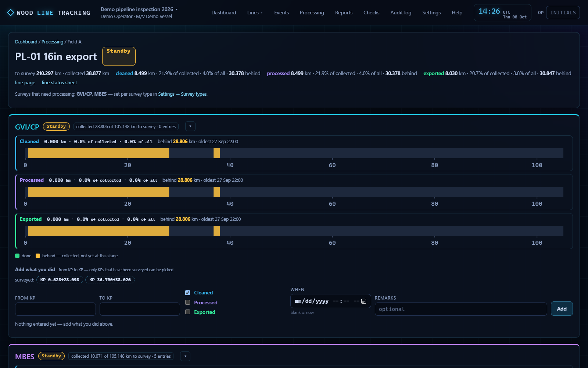The height and width of the screenshot is (368, 588).
Task: Expand the MBES section dropdown arrow
Action: coord(185,356)
